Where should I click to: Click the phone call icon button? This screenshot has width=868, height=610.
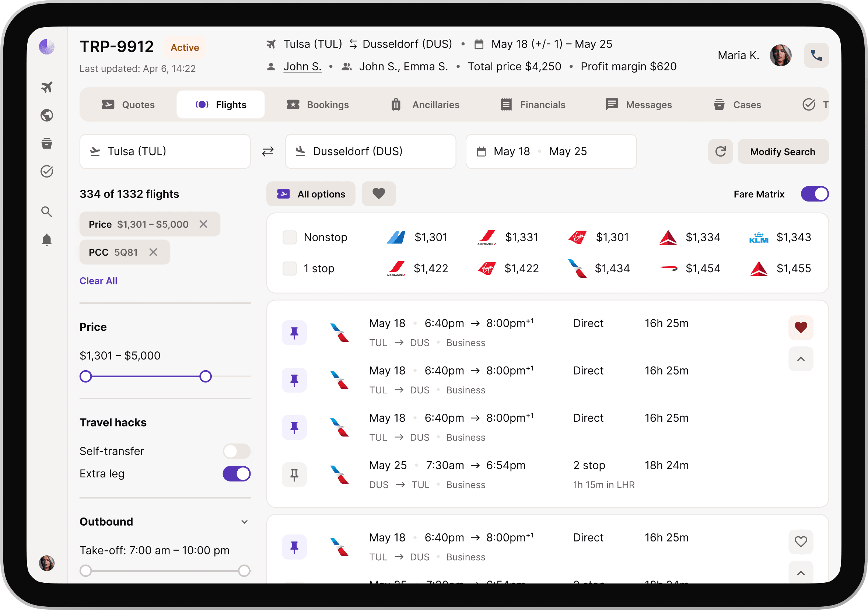[816, 56]
